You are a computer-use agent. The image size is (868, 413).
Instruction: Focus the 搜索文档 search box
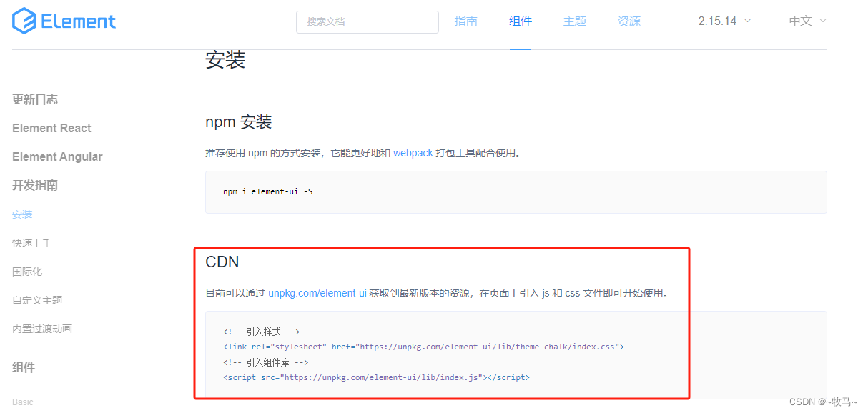point(368,22)
